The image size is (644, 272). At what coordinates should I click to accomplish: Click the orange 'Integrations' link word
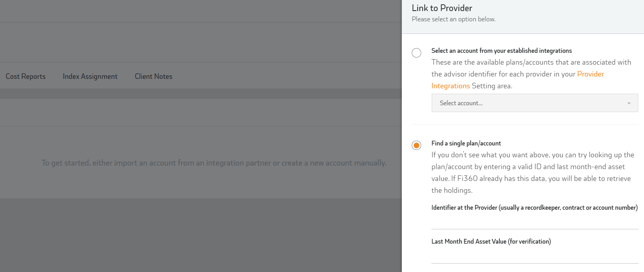[450, 86]
